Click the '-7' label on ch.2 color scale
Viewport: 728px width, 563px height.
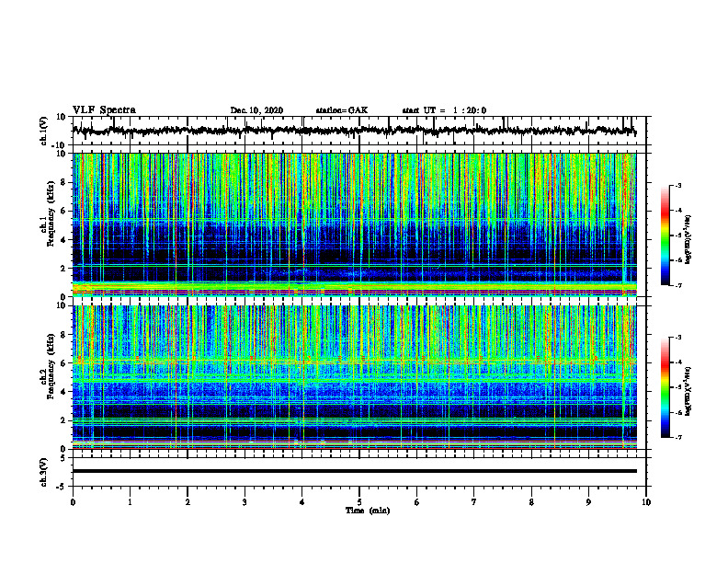tap(677, 438)
